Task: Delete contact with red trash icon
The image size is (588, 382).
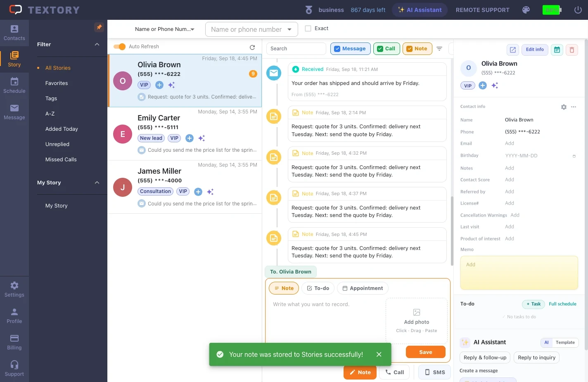Action: pyautogui.click(x=572, y=50)
